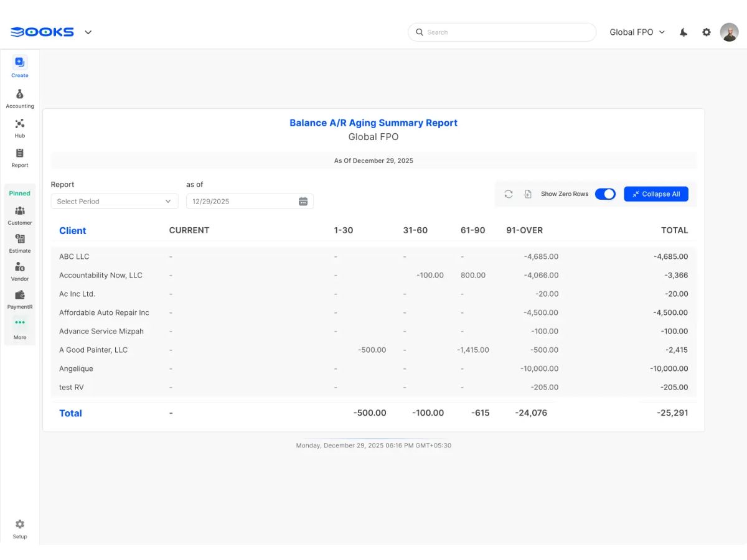747x560 pixels.
Task: Select the Accountability Now, LLC row
Action: [374, 275]
